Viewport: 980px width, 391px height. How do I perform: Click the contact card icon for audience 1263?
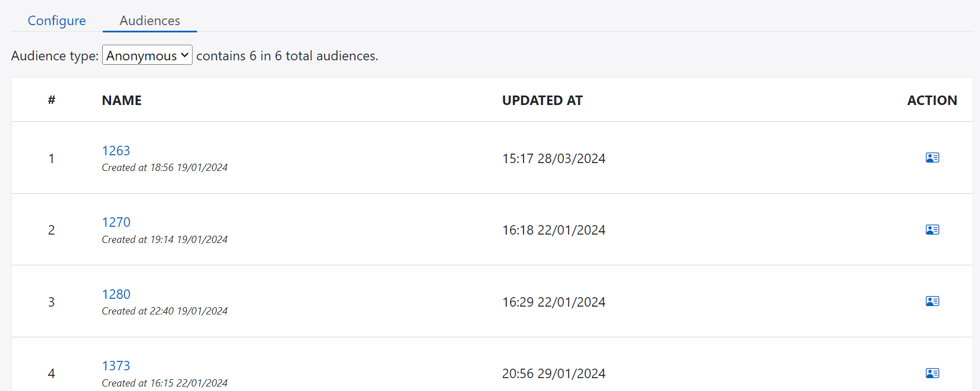tap(932, 158)
